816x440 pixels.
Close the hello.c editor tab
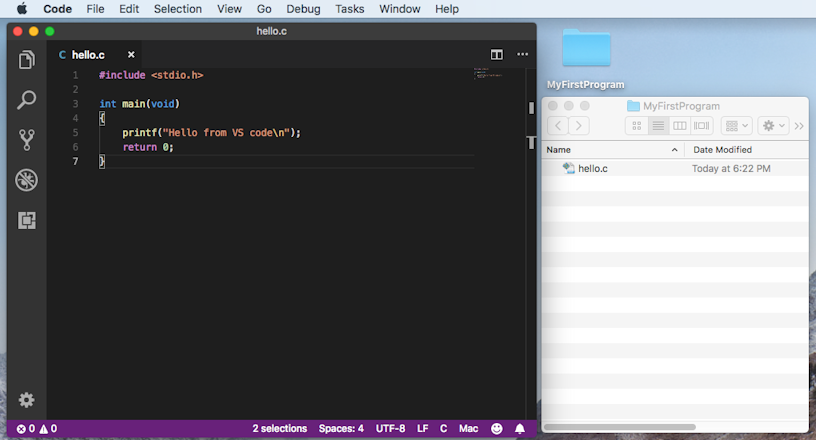131,54
